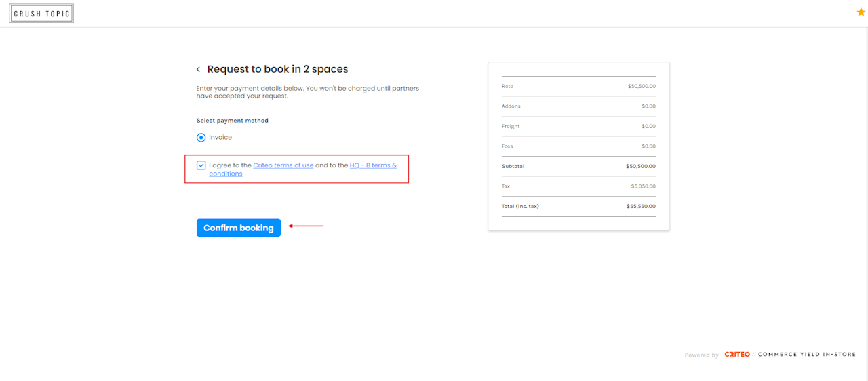Click the orange star icon
The width and height of the screenshot is (868, 381).
pyautogui.click(x=861, y=12)
